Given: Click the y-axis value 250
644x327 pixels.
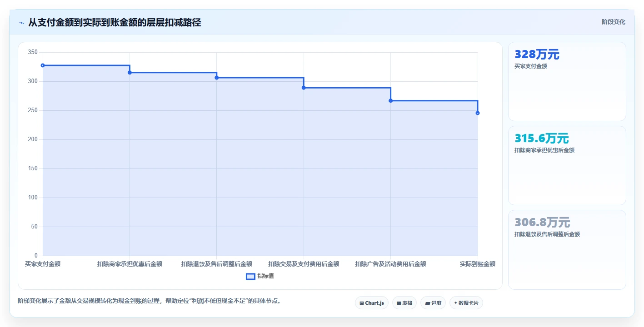Looking at the screenshot, I should (33, 110).
